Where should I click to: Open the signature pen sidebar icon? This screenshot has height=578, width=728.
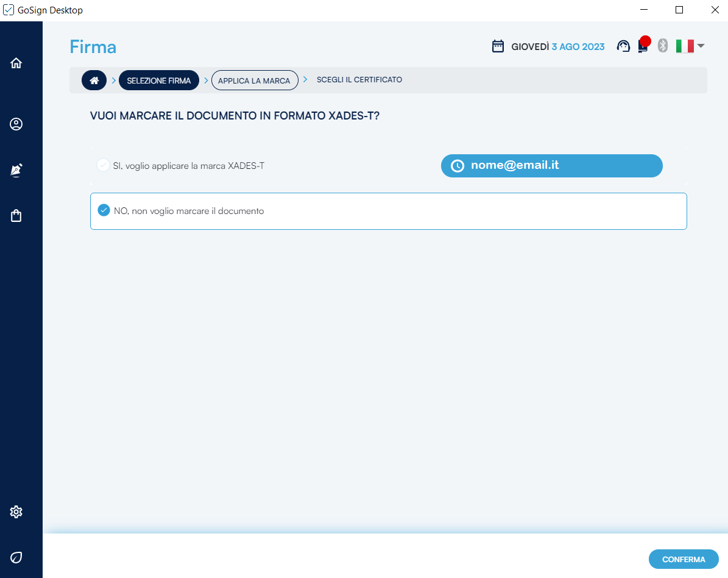pyautogui.click(x=16, y=170)
